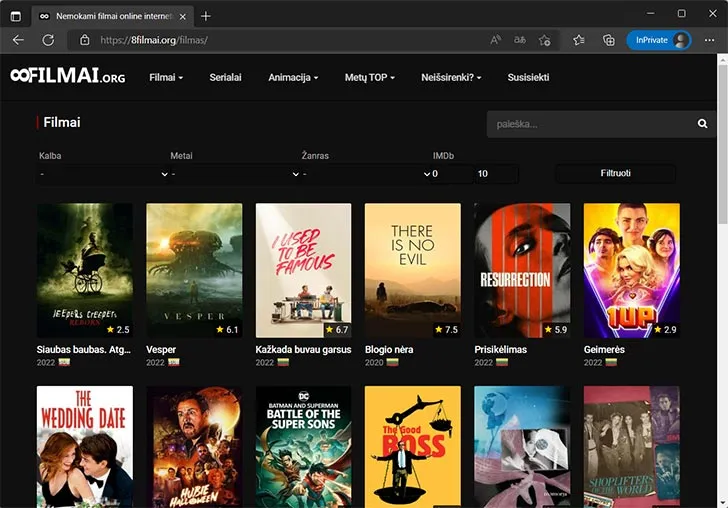Click the 8FILMAI.ORG logo
The image size is (728, 508).
pos(68,76)
